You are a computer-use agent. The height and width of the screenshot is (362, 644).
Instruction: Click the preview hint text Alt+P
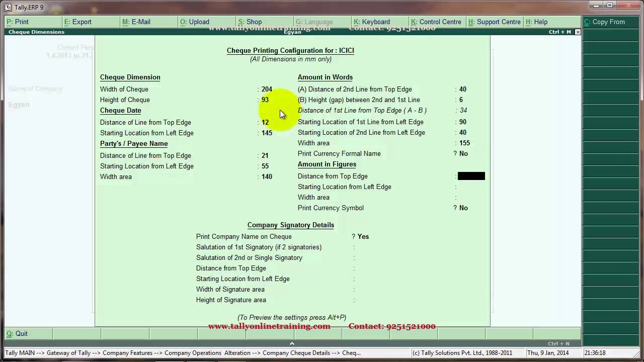coord(292,317)
